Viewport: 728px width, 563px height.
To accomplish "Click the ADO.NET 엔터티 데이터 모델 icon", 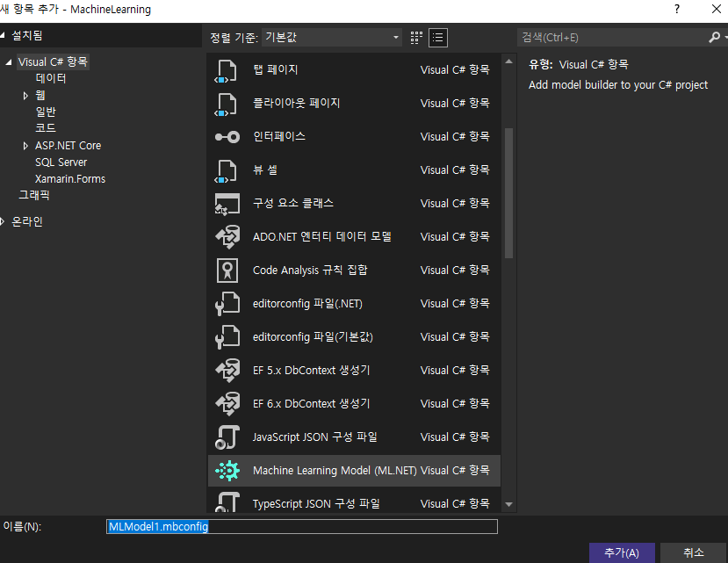I will pos(227,237).
